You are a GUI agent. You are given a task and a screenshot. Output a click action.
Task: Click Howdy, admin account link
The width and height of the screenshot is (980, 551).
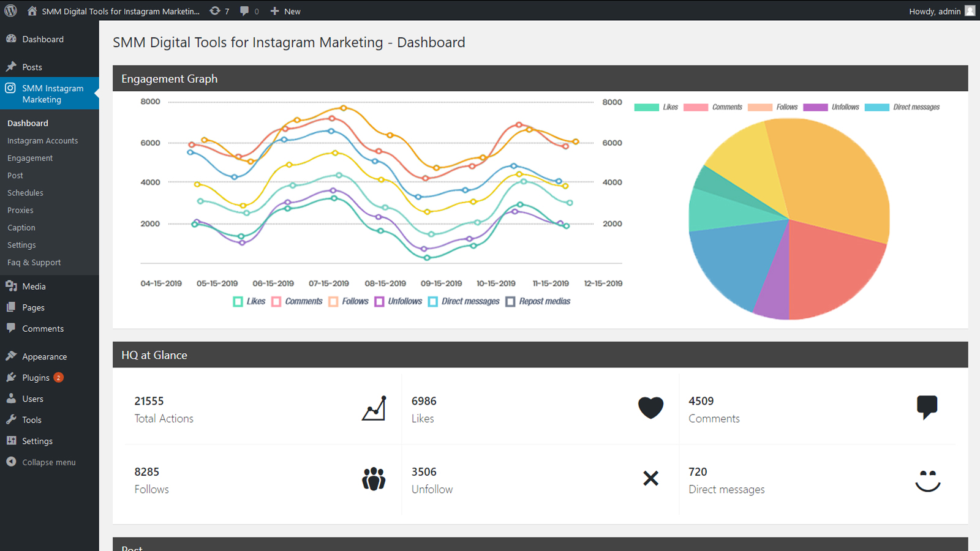click(935, 11)
